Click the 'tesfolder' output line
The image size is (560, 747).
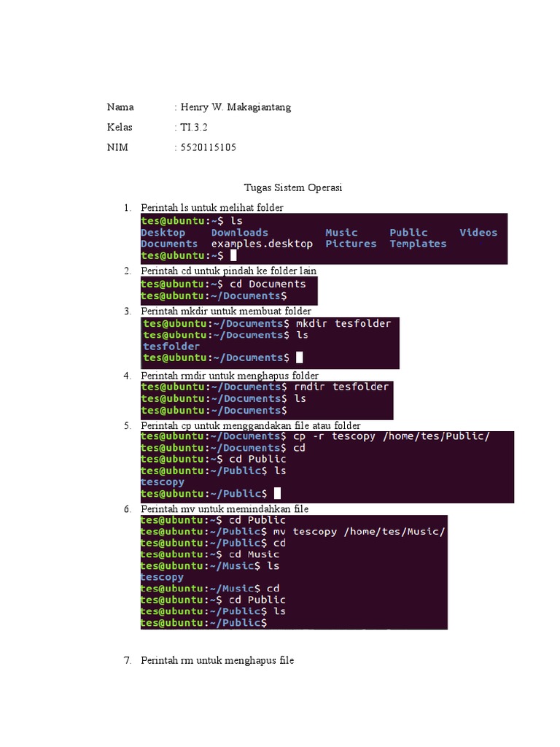[x=171, y=347]
